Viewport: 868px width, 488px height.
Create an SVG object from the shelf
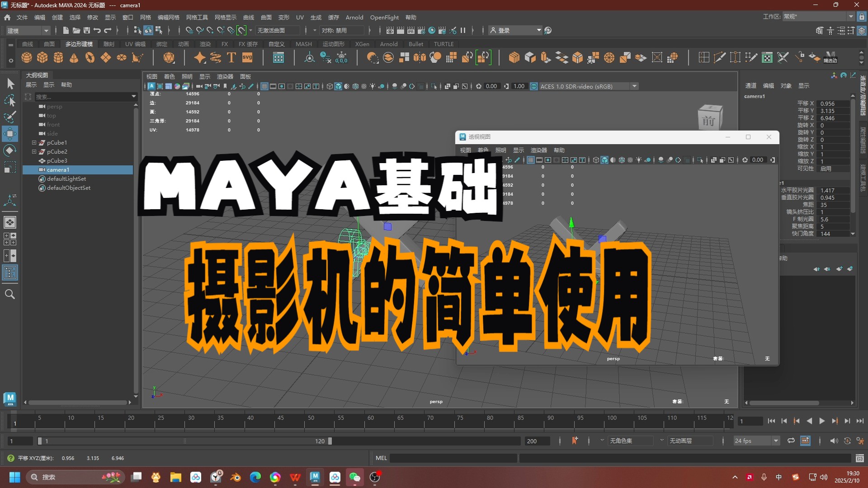coord(247,57)
